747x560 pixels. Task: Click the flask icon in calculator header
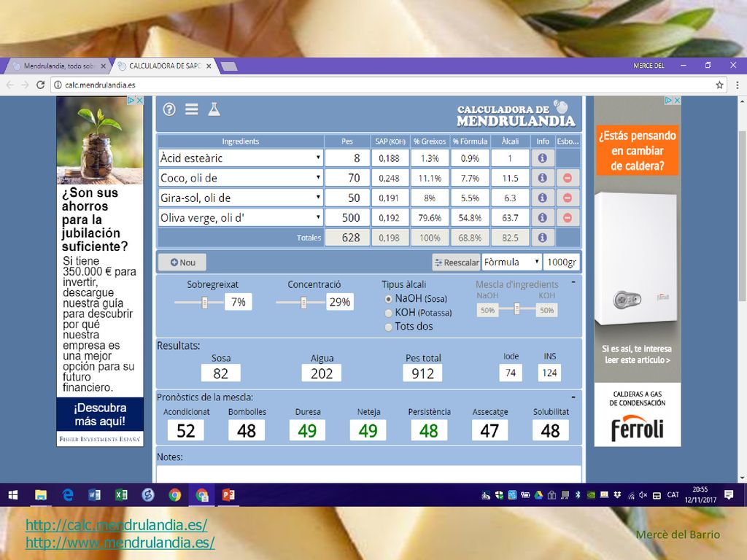point(214,109)
